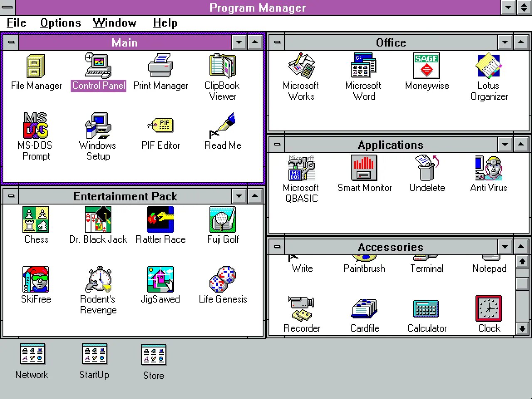532x399 pixels.
Task: Click the Terminal label in Accessories
Action: (427, 268)
